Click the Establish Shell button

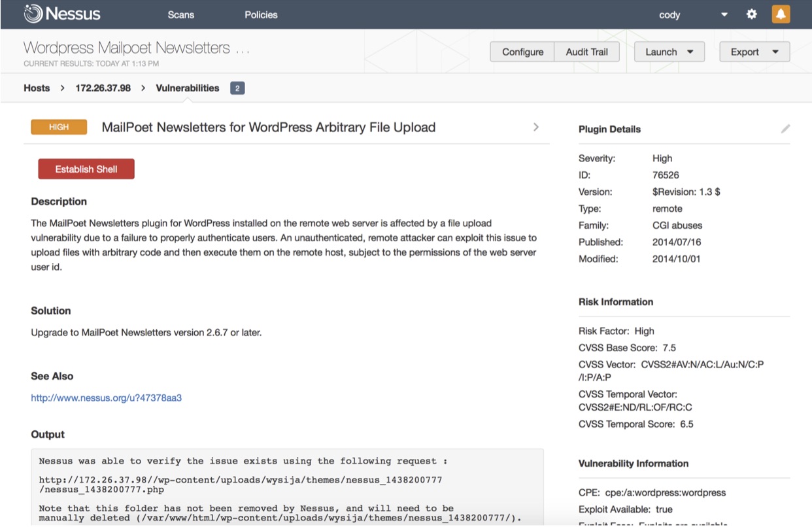(86, 169)
